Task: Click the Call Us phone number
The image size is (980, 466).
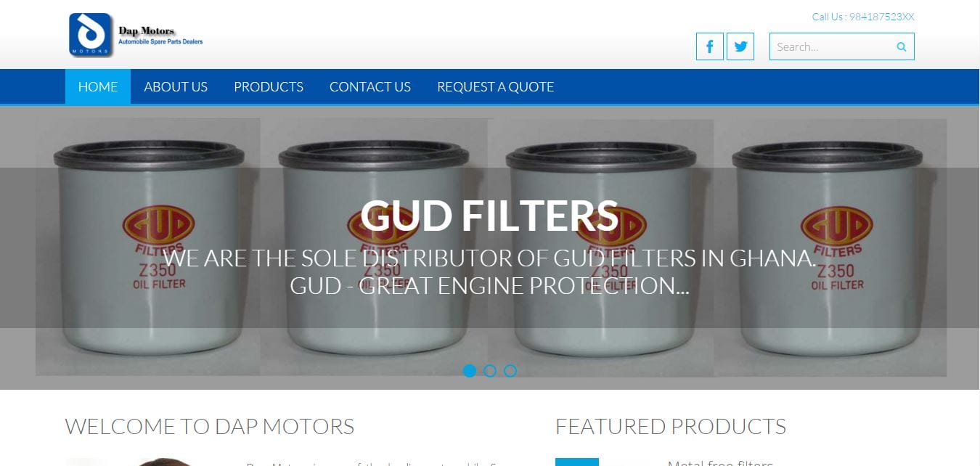Action: tap(863, 17)
